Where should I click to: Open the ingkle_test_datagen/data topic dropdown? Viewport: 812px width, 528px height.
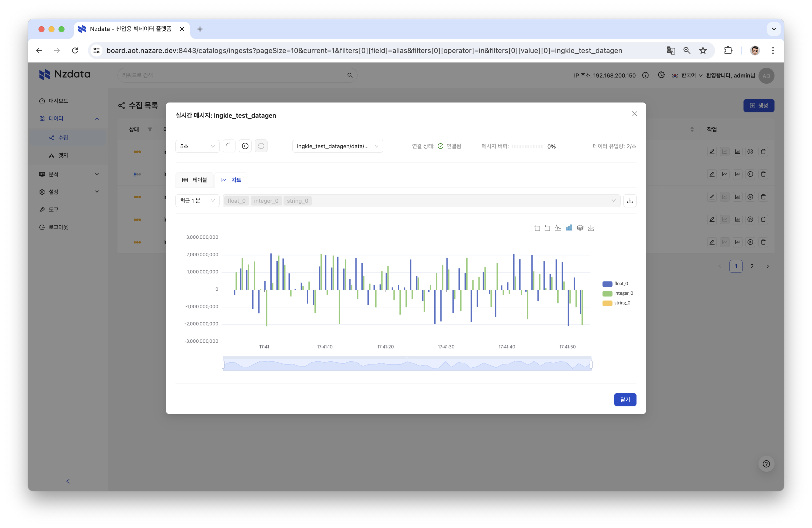[x=337, y=146]
